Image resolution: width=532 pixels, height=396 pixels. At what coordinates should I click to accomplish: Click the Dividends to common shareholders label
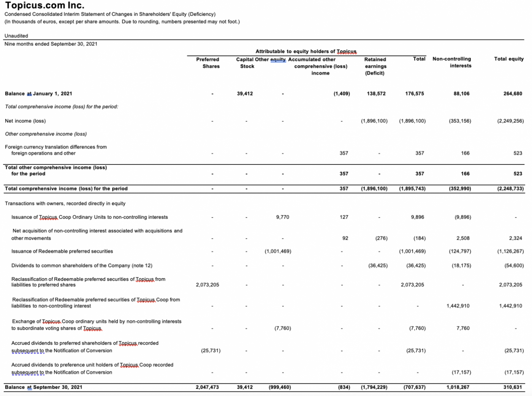(x=82, y=265)
